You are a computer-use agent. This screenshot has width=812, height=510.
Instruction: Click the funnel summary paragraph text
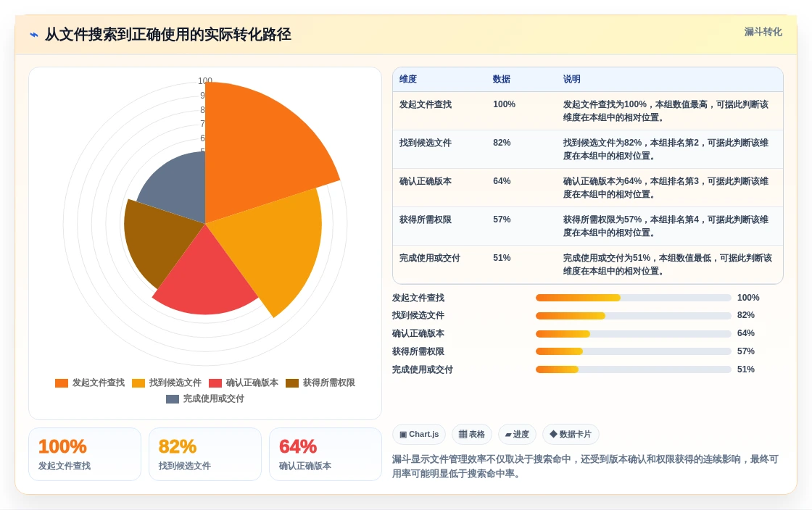pyautogui.click(x=585, y=466)
